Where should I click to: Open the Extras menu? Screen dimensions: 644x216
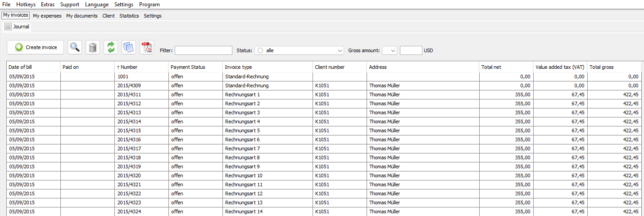coord(48,4)
